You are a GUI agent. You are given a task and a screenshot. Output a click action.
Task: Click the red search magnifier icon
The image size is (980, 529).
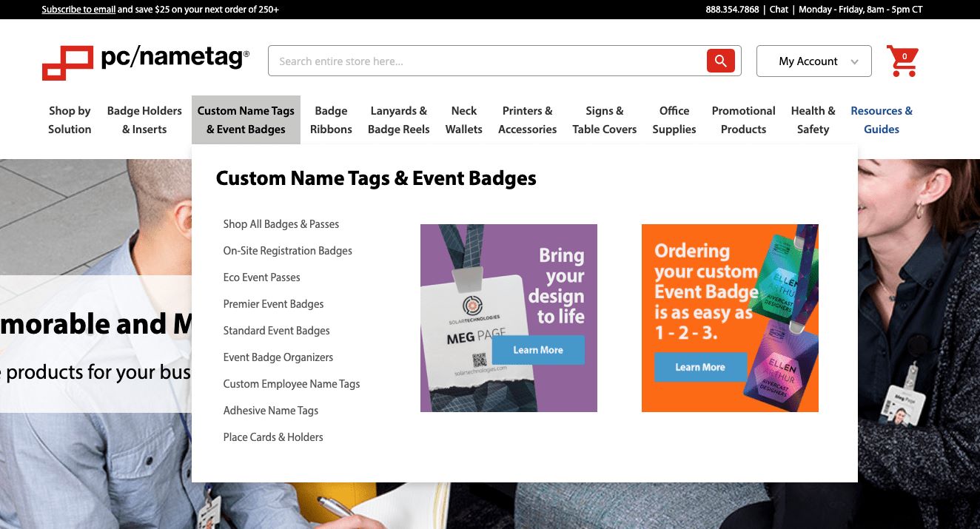[719, 61]
